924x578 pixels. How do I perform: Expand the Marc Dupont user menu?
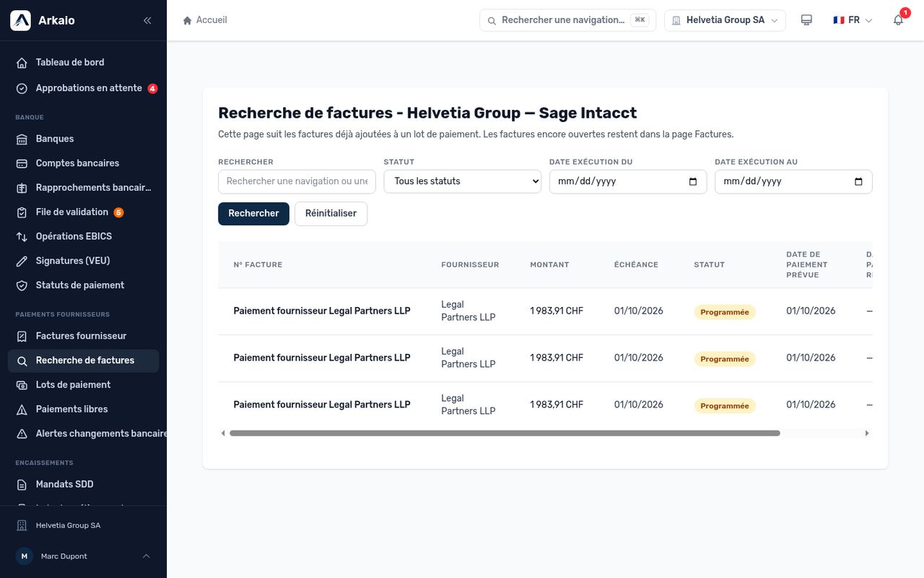(x=84, y=556)
